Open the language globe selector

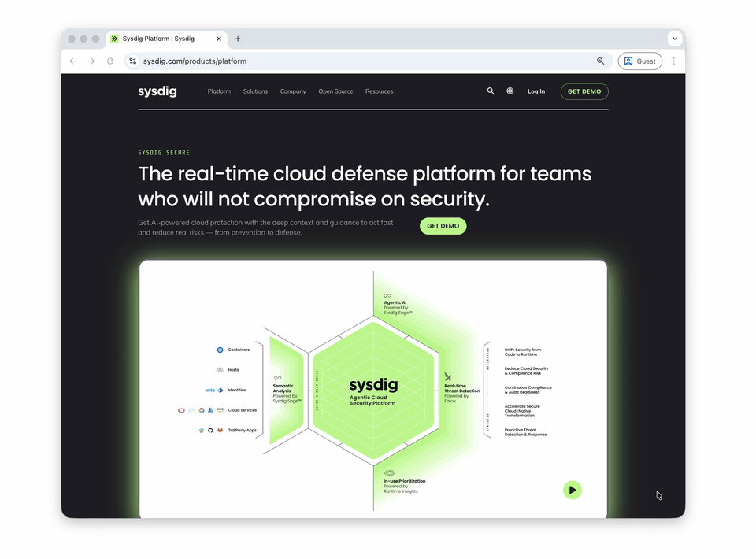coord(510,91)
